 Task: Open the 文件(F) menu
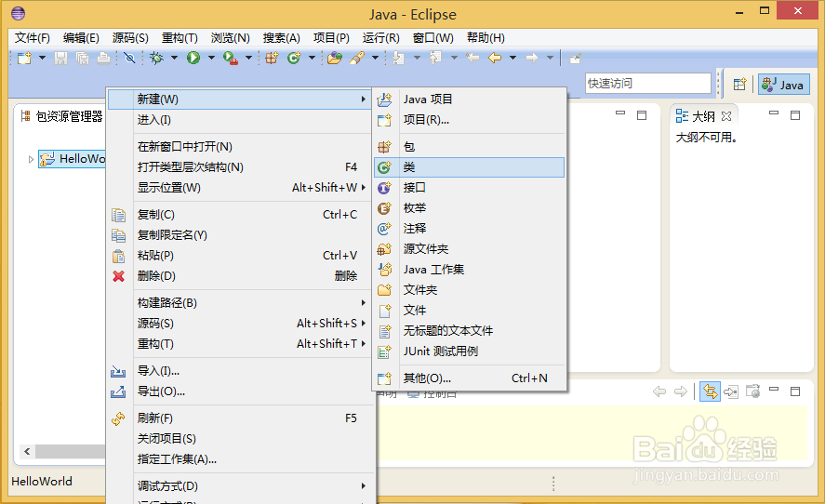point(33,38)
